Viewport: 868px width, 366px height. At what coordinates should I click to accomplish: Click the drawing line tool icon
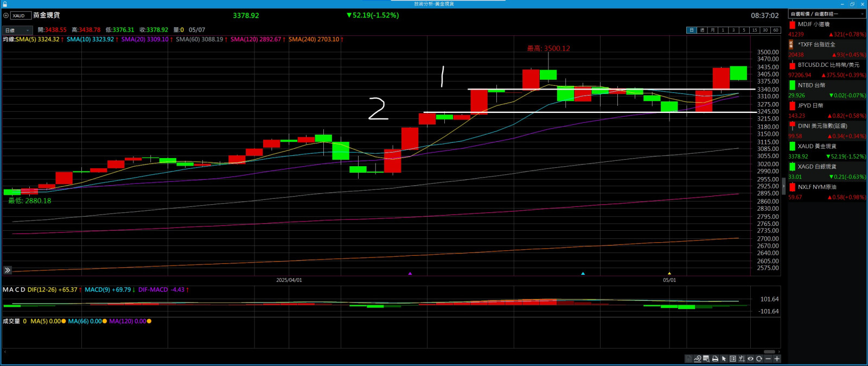click(698, 359)
